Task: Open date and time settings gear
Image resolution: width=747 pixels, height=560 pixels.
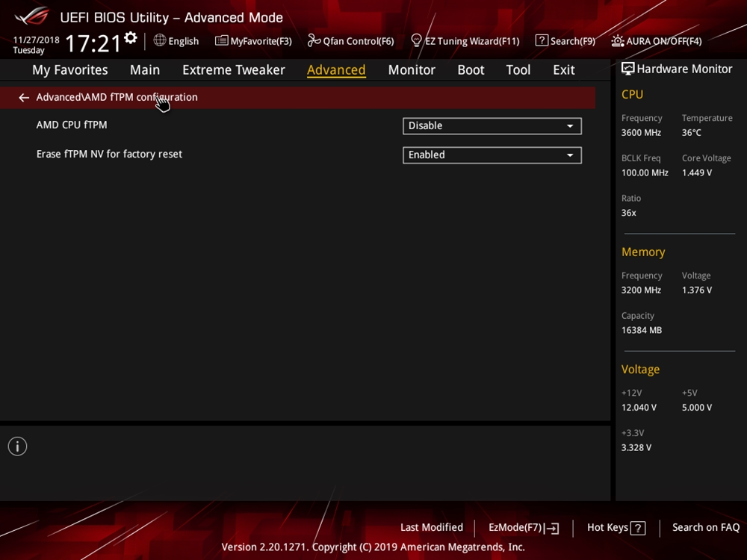Action: [131, 37]
